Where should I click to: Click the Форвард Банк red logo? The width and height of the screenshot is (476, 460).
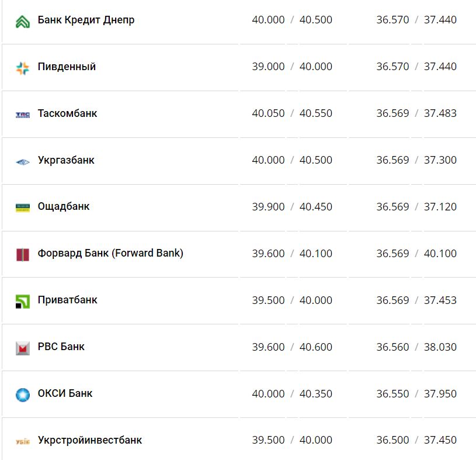(x=22, y=254)
